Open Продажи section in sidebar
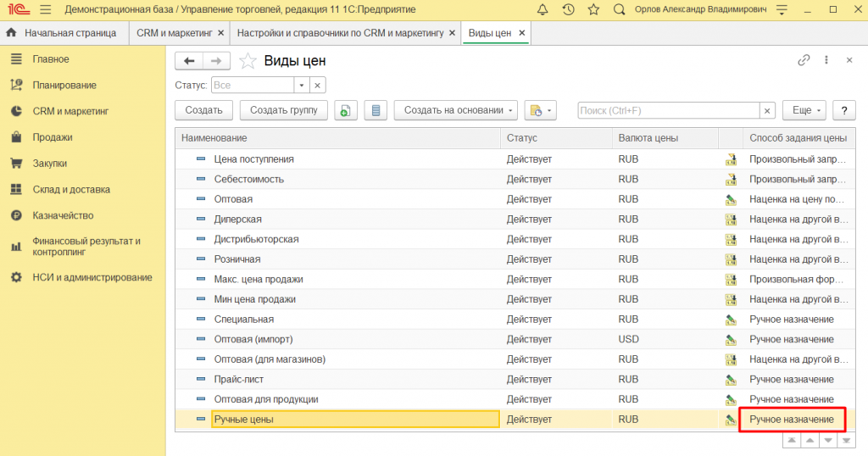Viewport: 868px width, 456px height. tap(53, 137)
